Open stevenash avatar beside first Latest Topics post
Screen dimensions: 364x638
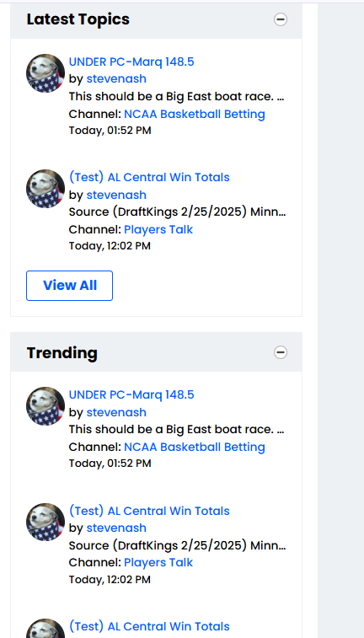coord(45,73)
